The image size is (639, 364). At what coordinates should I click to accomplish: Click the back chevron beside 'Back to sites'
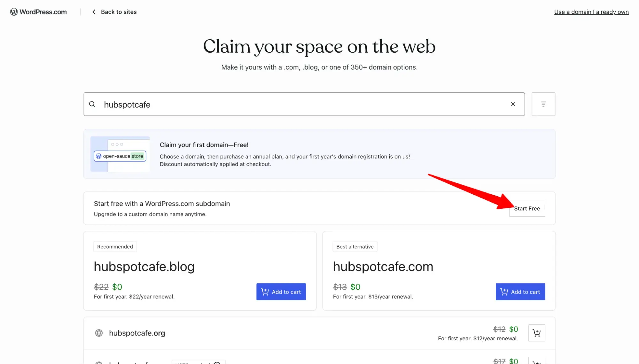click(94, 12)
